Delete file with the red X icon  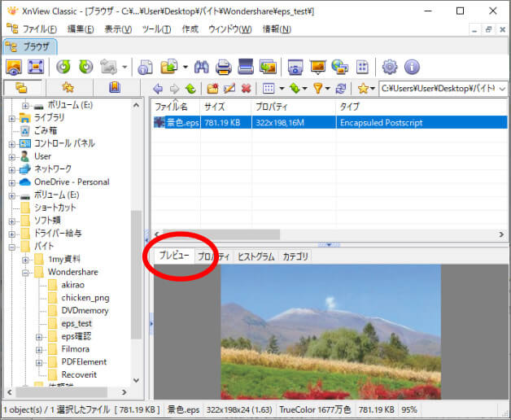(x=246, y=89)
